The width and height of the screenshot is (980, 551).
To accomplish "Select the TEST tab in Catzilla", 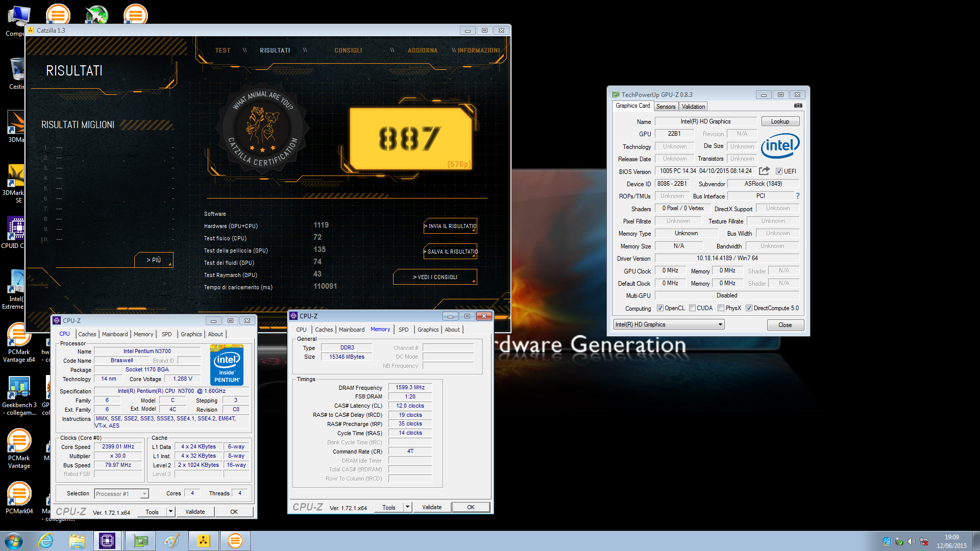I will click(223, 51).
